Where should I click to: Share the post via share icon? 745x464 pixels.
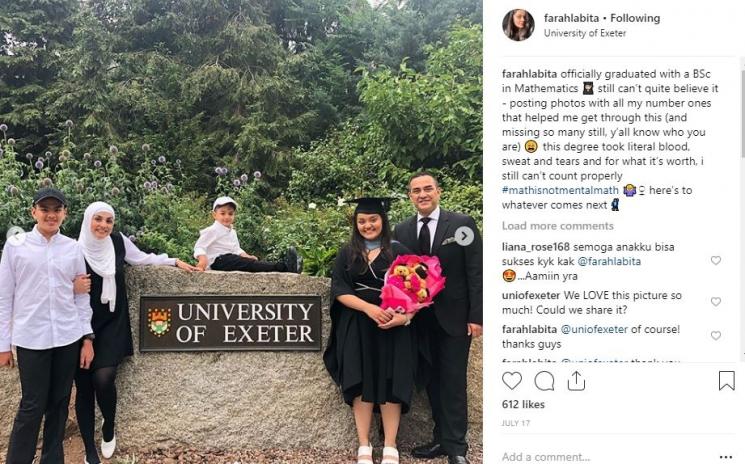tap(576, 381)
